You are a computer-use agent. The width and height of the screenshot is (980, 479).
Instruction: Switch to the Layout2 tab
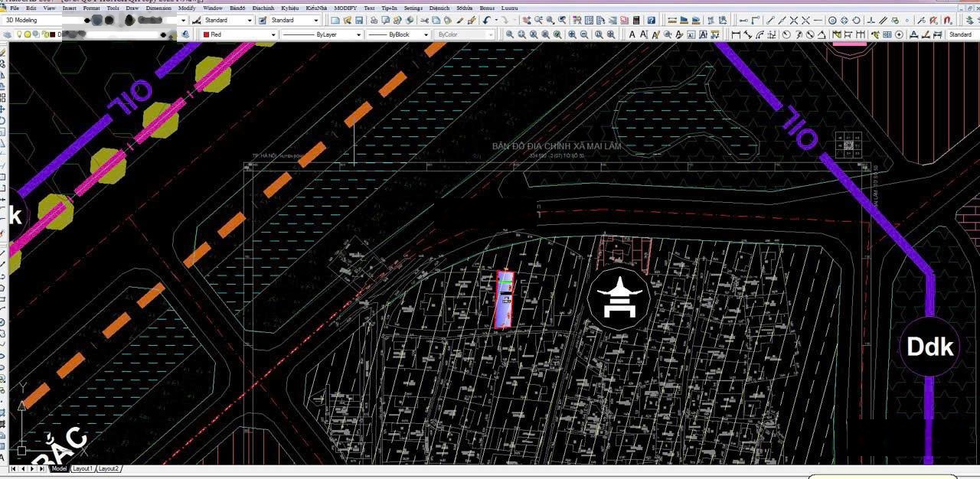pyautogui.click(x=108, y=468)
